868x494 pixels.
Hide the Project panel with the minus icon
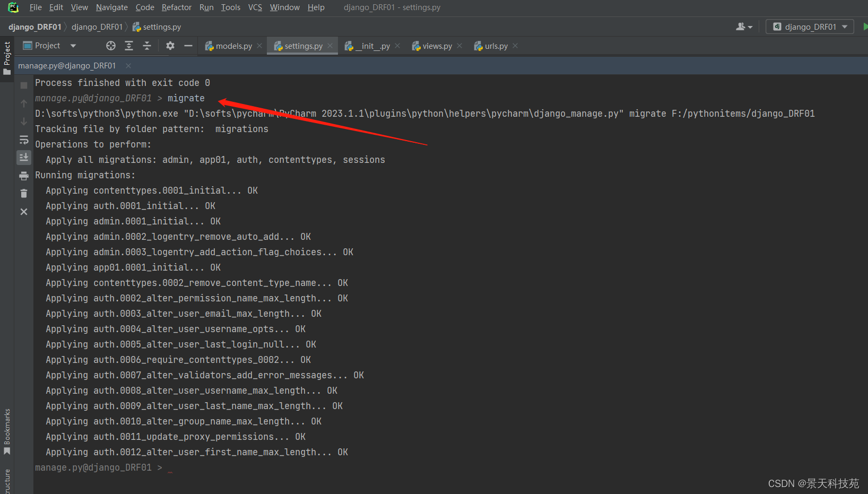[188, 45]
